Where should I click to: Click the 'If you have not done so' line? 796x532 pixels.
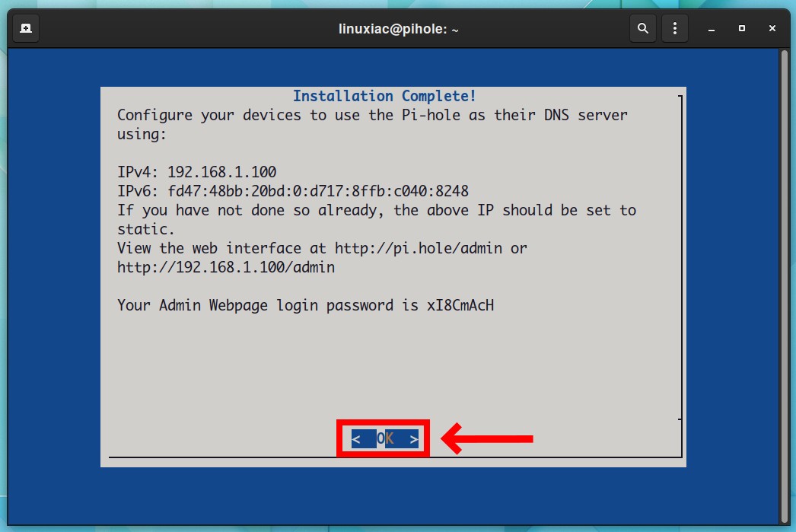[377, 210]
